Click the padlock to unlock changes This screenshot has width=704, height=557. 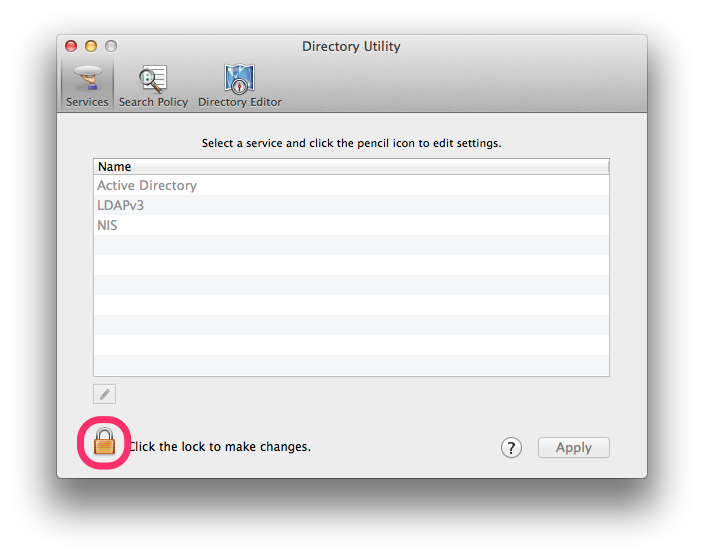(104, 442)
